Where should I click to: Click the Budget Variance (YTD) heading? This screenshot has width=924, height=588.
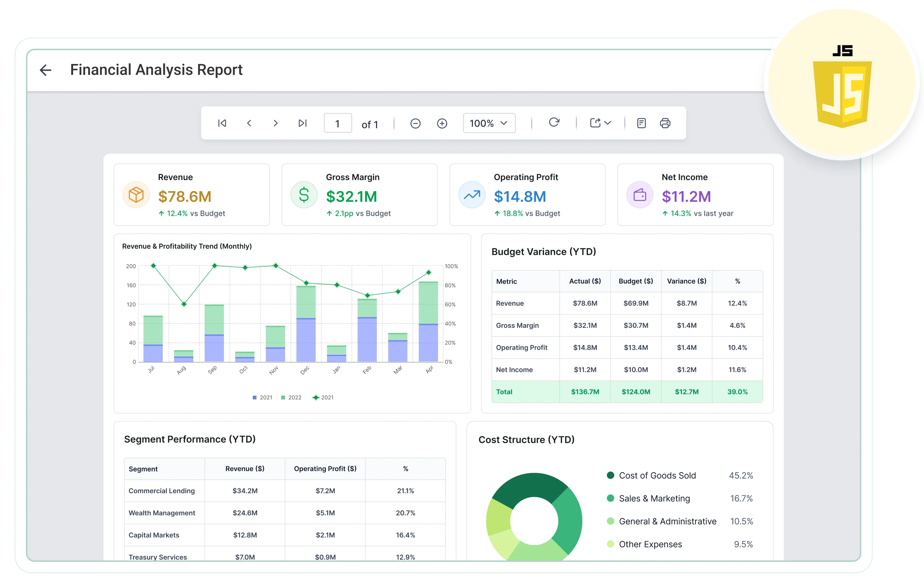(x=544, y=252)
